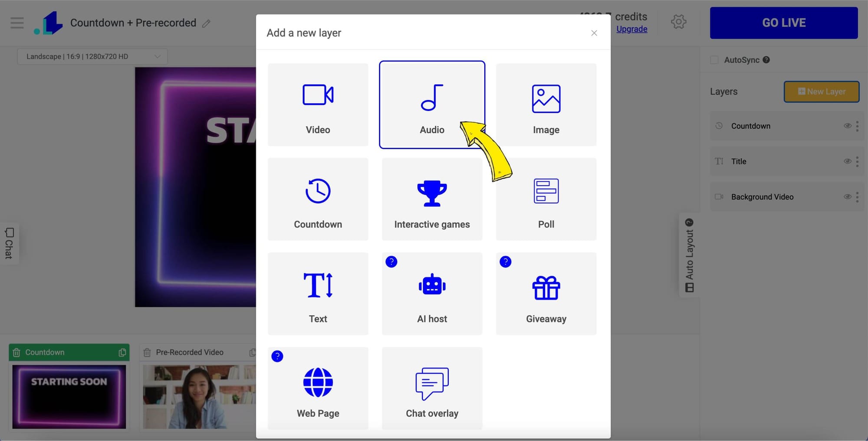The image size is (868, 441).
Task: Toggle visibility of Background Video layer
Action: [847, 196]
